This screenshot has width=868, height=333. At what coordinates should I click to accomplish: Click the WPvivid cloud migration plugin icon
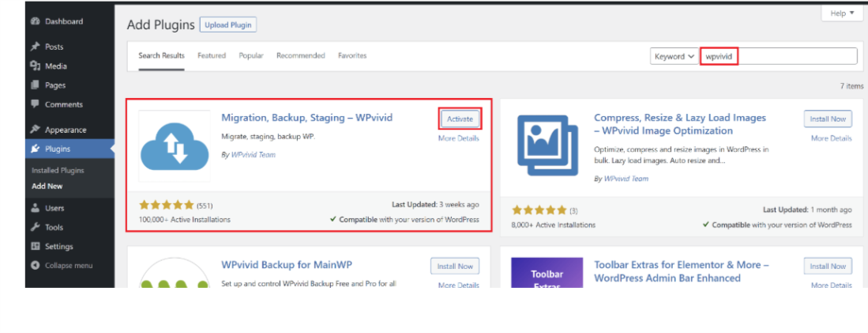tap(175, 146)
